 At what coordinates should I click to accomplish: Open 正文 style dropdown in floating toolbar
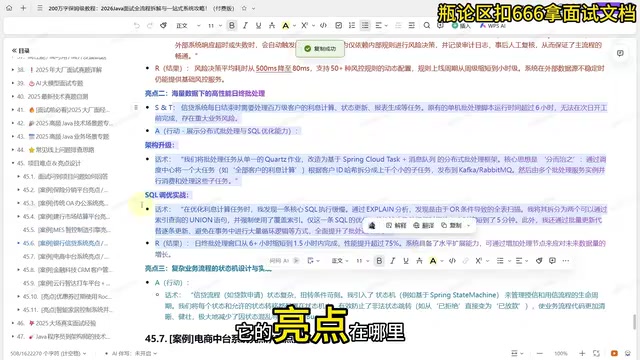coord(340,260)
